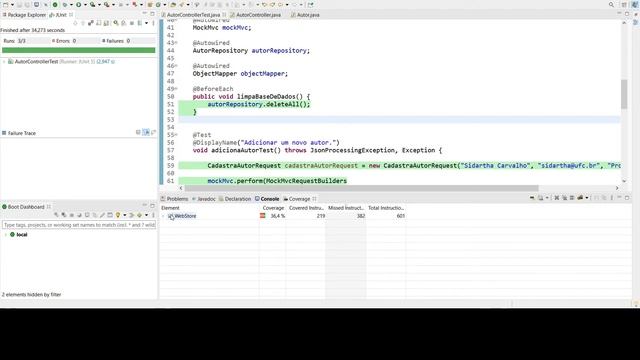Click the Merge Sessions icon in Coverage toolbar
This screenshot has height=360, width=640.
click(572, 198)
